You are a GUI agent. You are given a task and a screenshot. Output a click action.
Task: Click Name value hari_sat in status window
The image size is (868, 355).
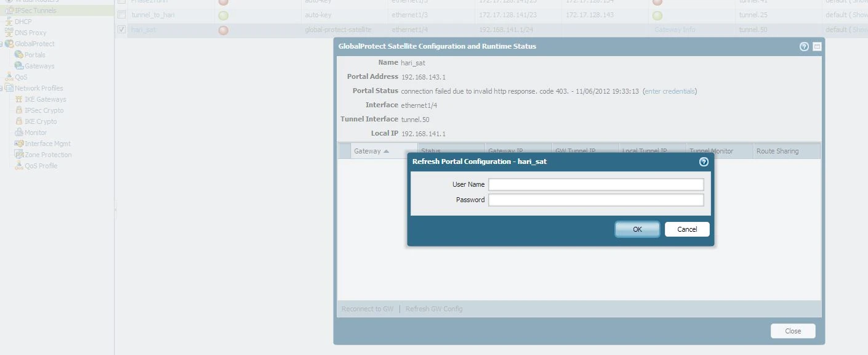413,63
